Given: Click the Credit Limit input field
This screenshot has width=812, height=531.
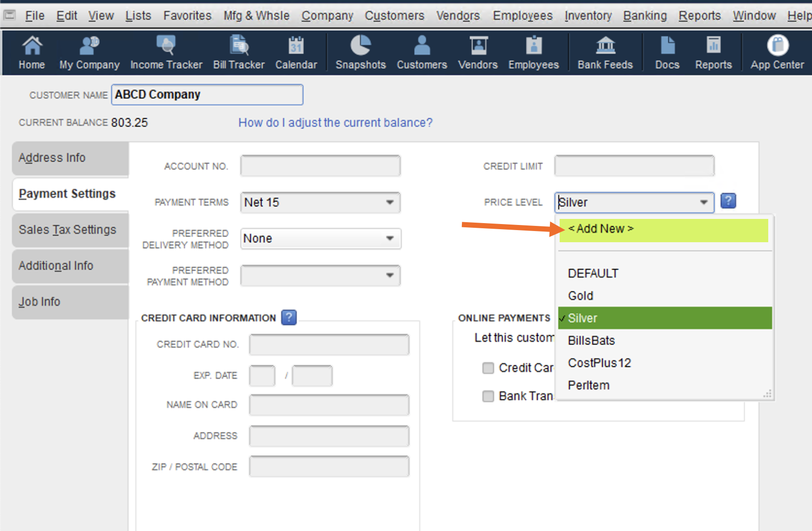Looking at the screenshot, I should (634, 166).
